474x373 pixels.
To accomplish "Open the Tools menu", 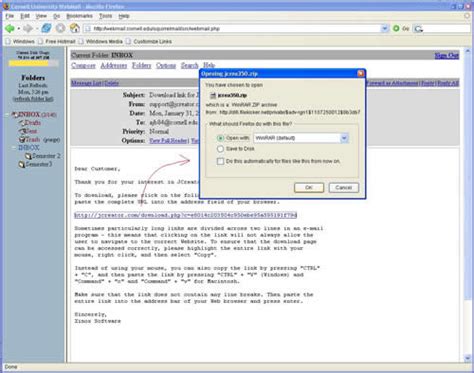I will pyautogui.click(x=105, y=16).
